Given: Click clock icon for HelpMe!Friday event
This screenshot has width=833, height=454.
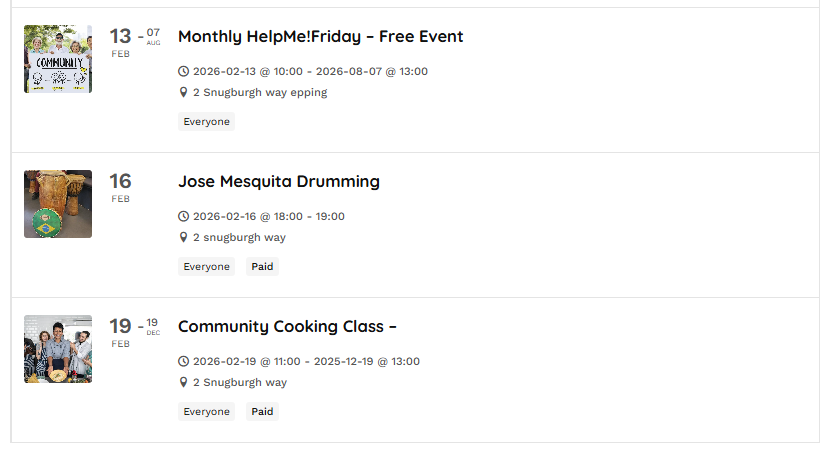Looking at the screenshot, I should (183, 71).
